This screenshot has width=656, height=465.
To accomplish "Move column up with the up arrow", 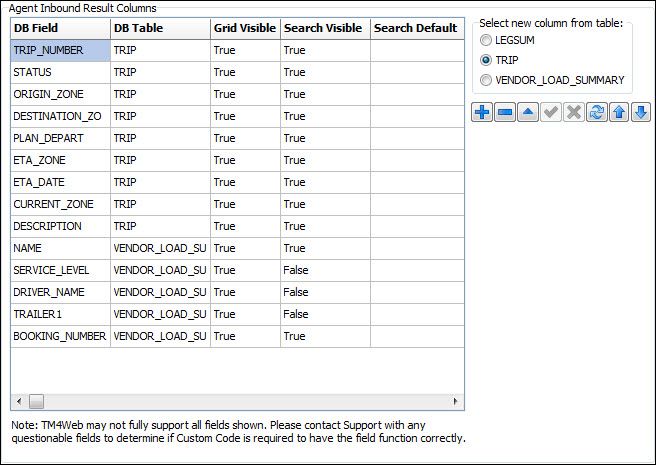I will click(618, 112).
